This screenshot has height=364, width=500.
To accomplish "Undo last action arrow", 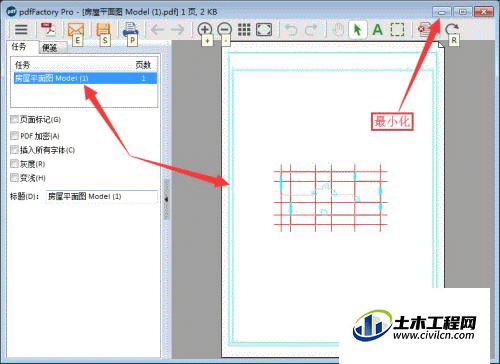I will (291, 30).
